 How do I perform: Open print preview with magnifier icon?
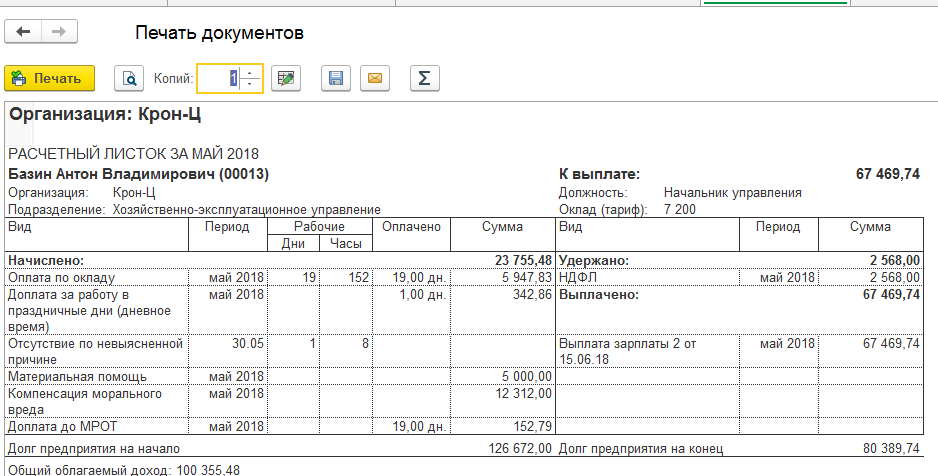(129, 78)
